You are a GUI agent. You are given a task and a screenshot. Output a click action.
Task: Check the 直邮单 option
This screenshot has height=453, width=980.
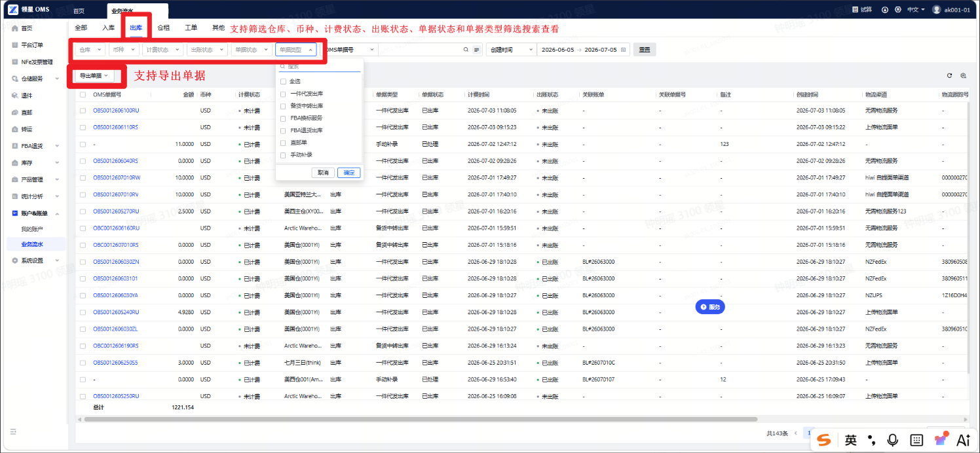(x=283, y=143)
